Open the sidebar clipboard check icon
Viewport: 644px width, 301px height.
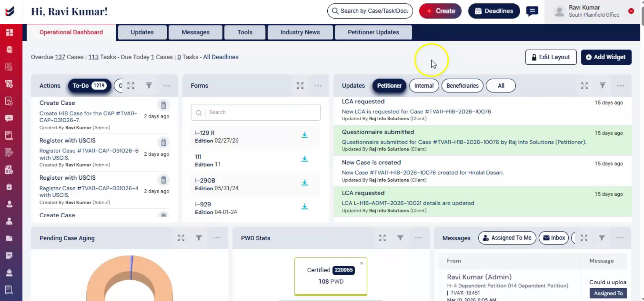(x=9, y=187)
